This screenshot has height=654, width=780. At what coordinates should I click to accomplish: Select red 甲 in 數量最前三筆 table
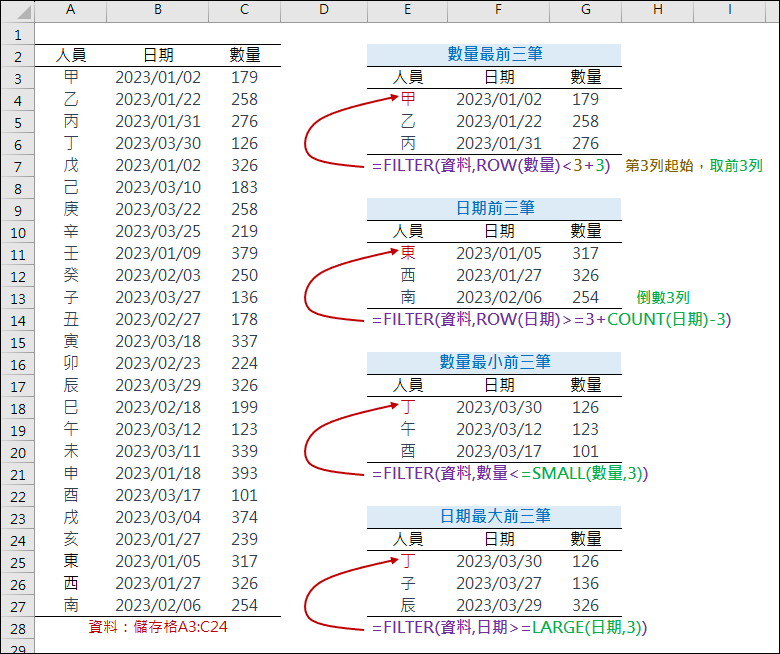[x=407, y=99]
